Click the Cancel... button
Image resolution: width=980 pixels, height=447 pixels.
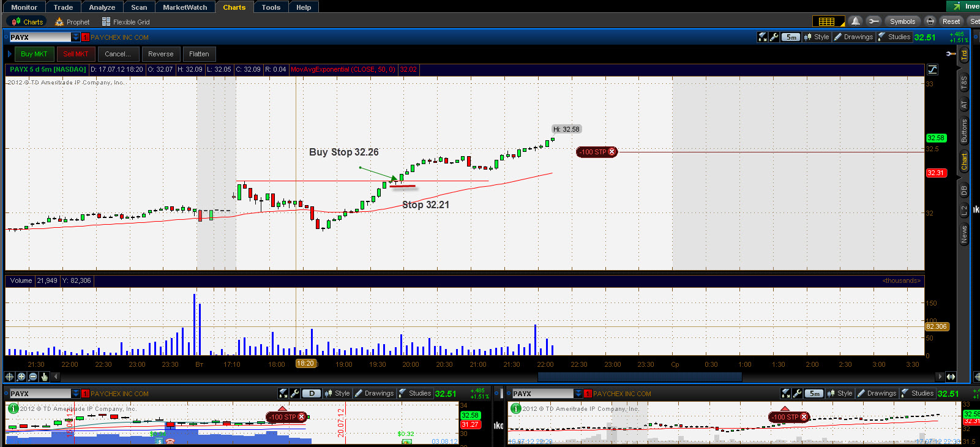click(118, 54)
